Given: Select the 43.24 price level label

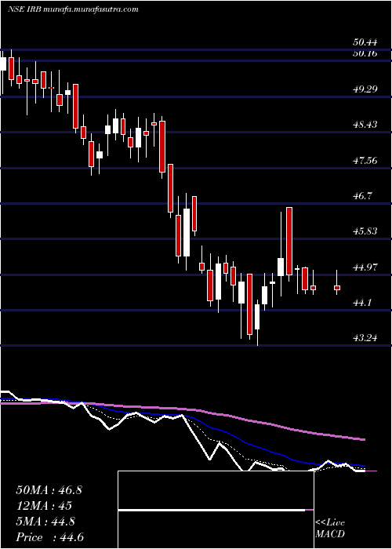Looking at the screenshot, I should (365, 338).
